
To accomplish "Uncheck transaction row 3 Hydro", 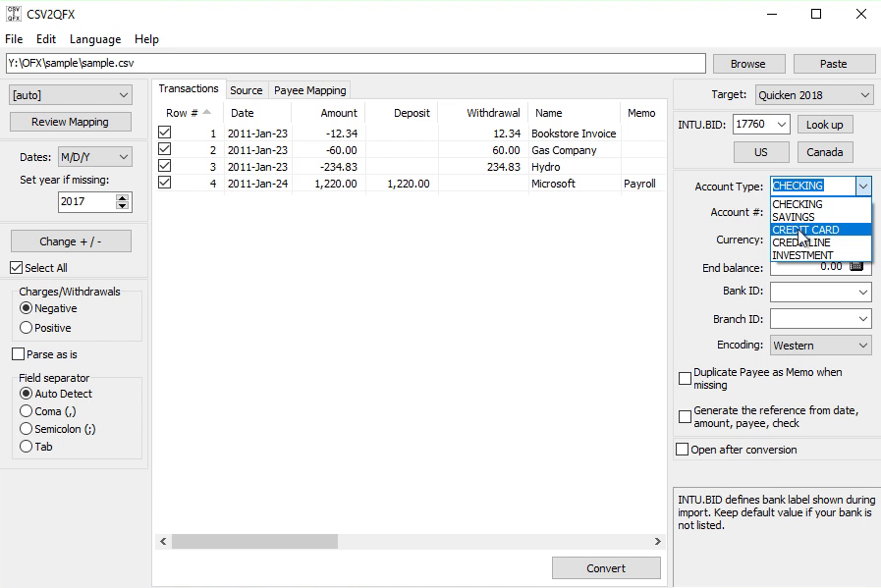I will point(165,166).
